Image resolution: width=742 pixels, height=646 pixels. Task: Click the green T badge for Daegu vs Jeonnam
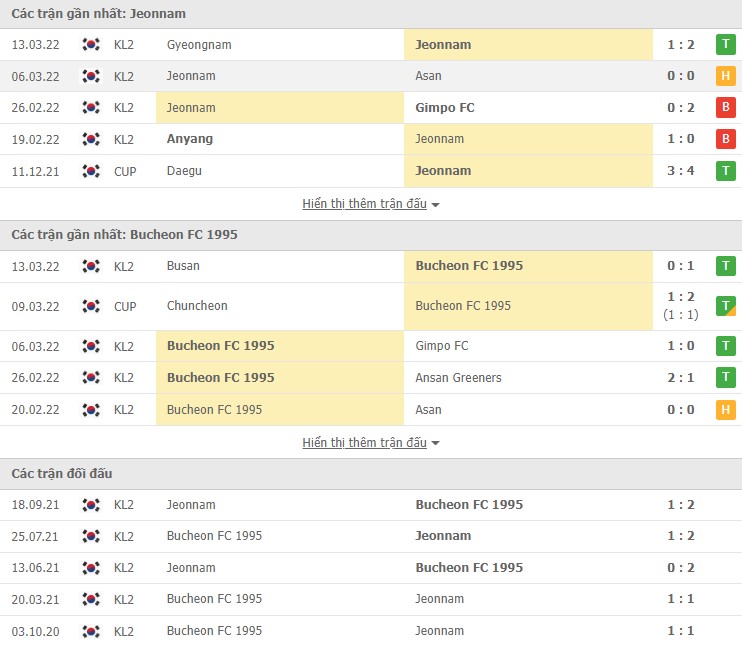point(725,171)
